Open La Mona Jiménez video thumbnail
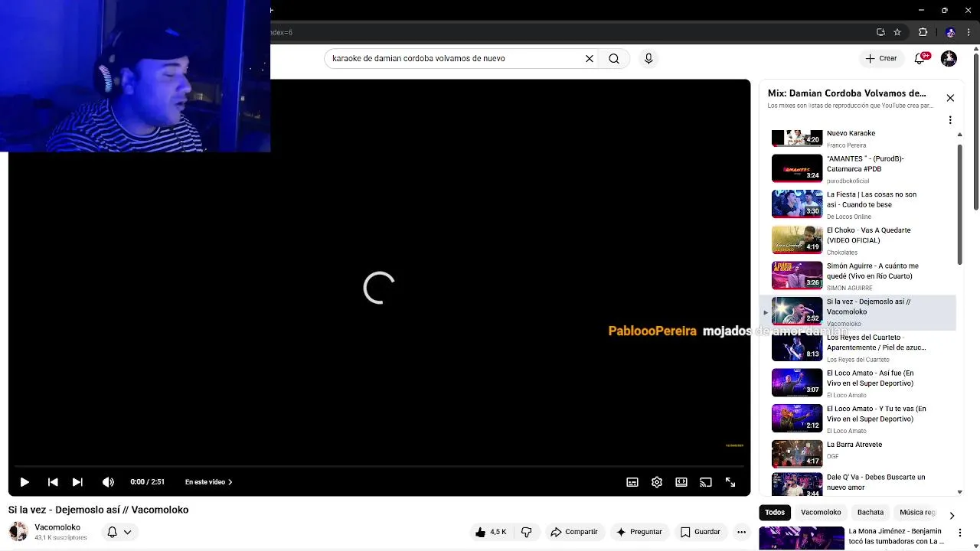This screenshot has height=551, width=980. coord(802,538)
